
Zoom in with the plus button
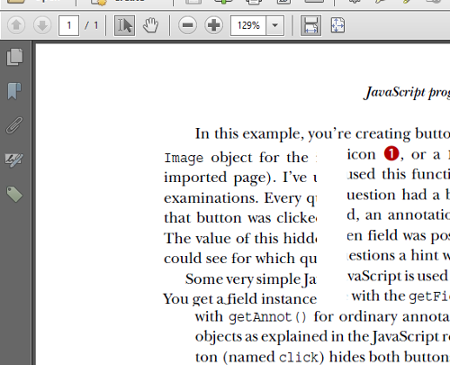[214, 25]
